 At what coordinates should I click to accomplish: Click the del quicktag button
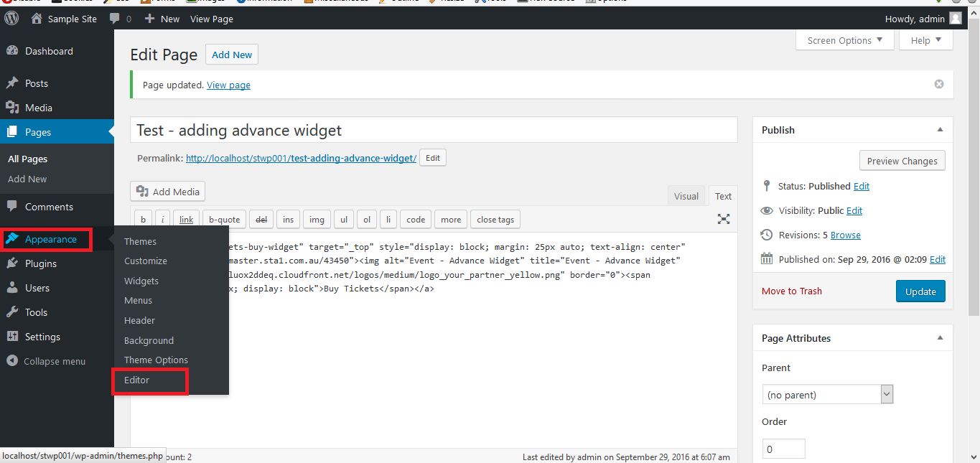tap(261, 220)
